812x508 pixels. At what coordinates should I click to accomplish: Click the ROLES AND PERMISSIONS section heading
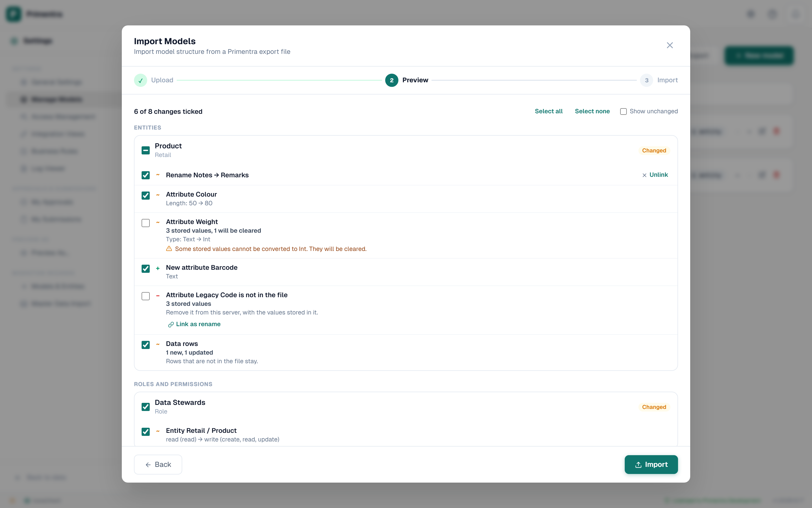coord(173,384)
